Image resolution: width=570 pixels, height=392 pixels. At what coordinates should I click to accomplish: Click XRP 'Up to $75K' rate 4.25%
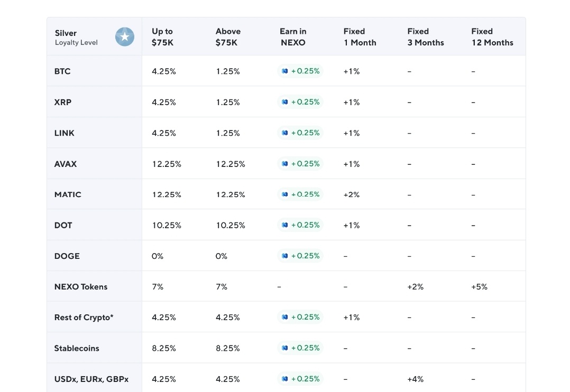pyautogui.click(x=164, y=102)
